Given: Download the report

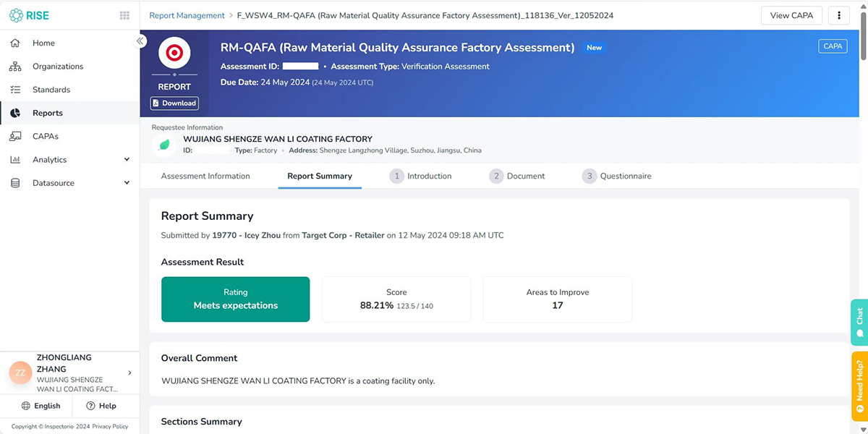Looking at the screenshot, I should (x=174, y=103).
